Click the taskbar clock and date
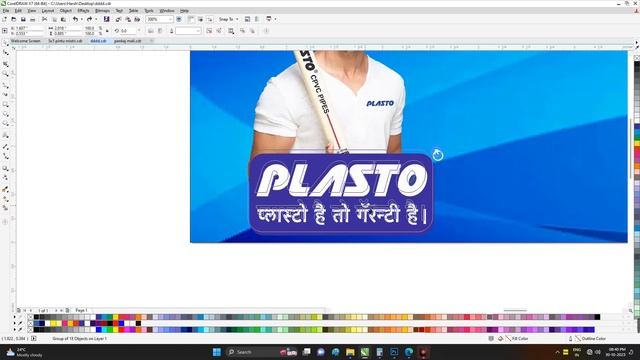The width and height of the screenshot is (640, 360). 616,352
